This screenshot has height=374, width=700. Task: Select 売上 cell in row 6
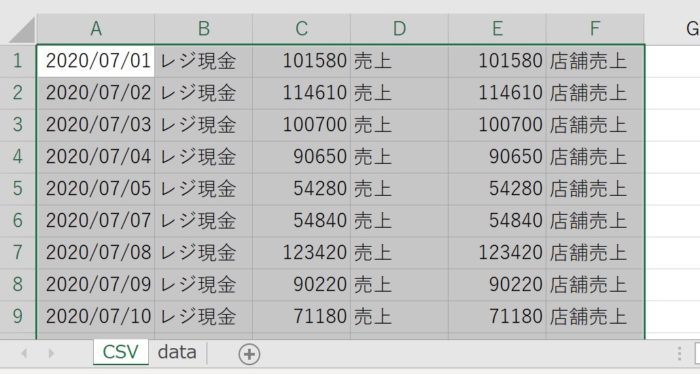(x=399, y=221)
